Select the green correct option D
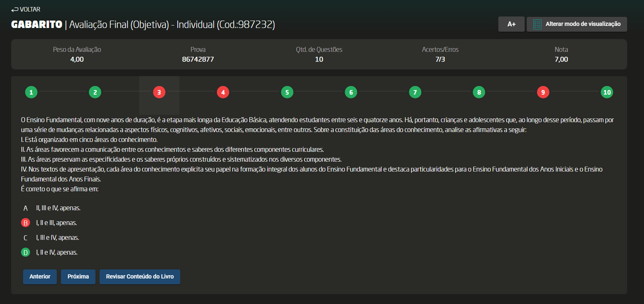This screenshot has height=304, width=644. [x=26, y=253]
